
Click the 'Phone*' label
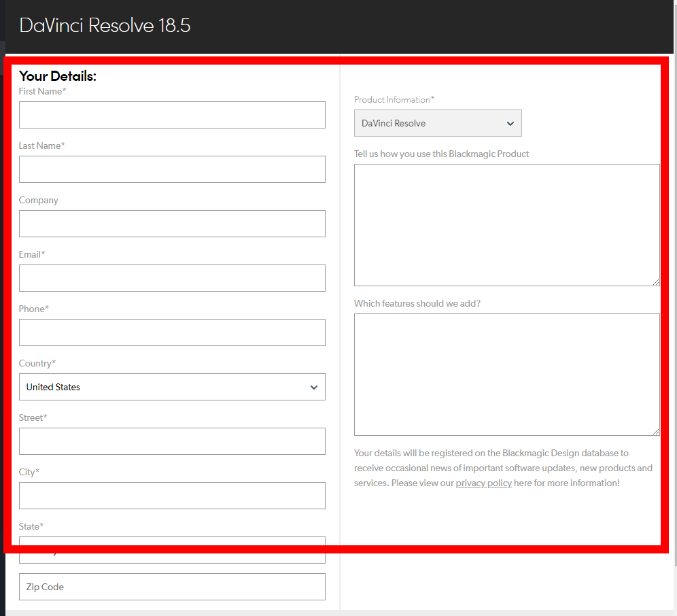(x=34, y=309)
